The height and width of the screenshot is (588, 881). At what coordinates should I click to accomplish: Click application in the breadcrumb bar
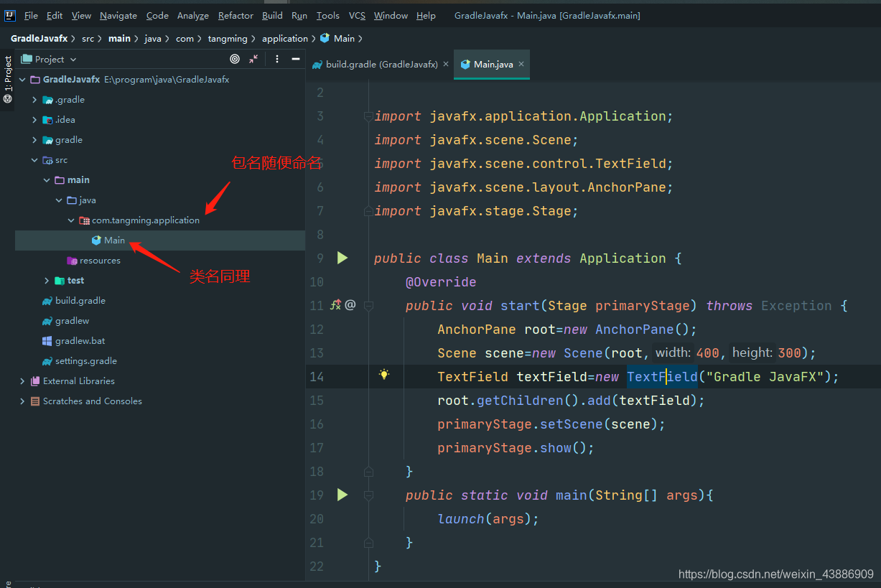coord(285,38)
